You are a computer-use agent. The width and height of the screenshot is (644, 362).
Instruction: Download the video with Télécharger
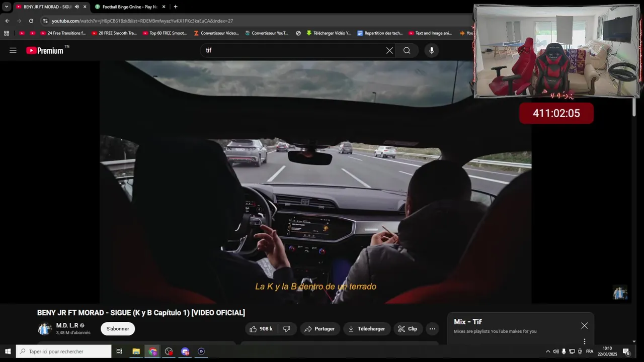point(367,329)
